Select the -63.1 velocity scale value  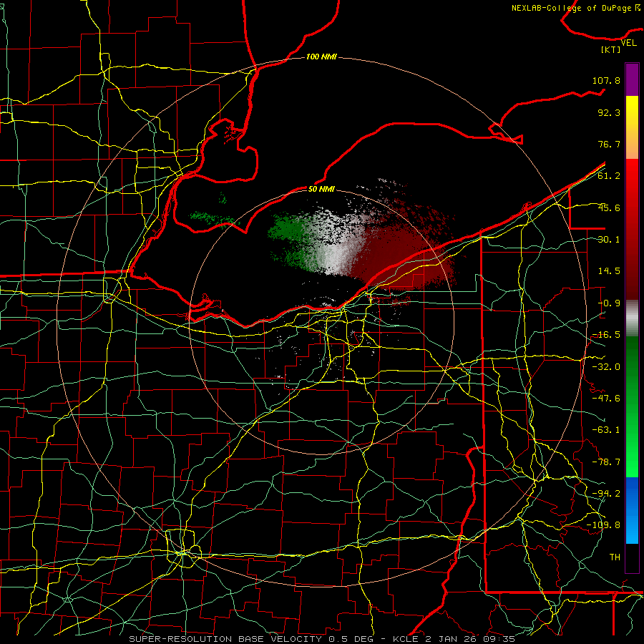606,430
